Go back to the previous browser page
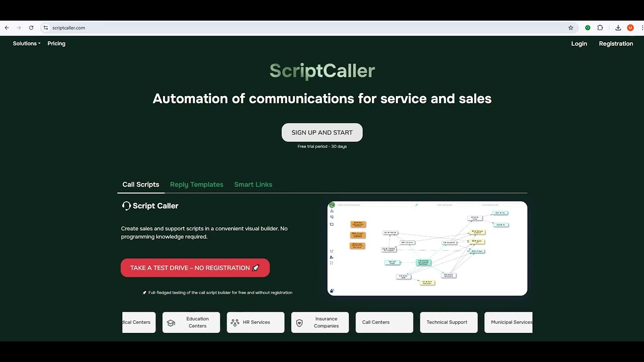This screenshot has height=362, width=644. [7, 28]
